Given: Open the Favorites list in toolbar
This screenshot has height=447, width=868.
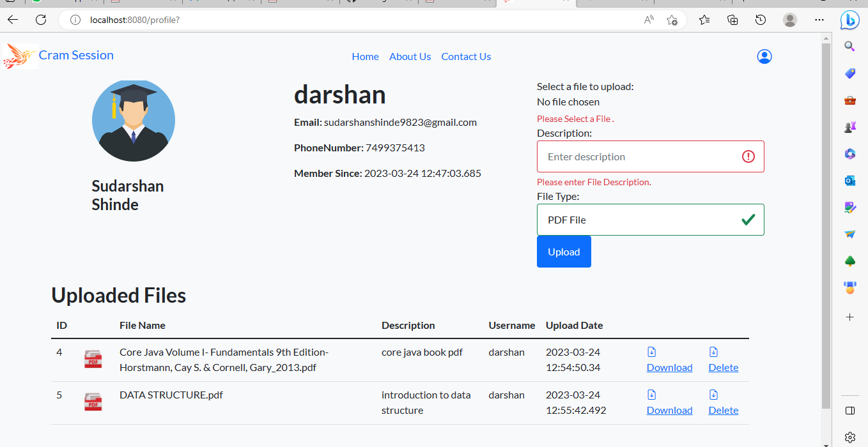Looking at the screenshot, I should (x=704, y=20).
